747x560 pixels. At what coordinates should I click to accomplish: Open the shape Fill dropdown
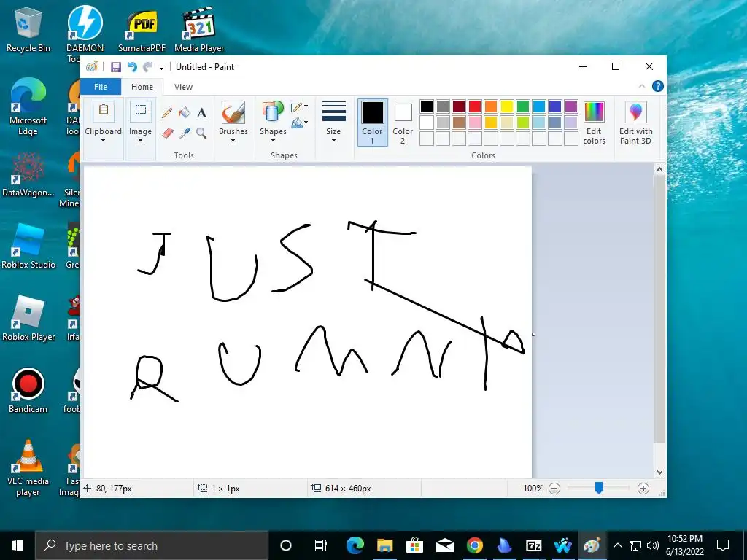coord(300,122)
